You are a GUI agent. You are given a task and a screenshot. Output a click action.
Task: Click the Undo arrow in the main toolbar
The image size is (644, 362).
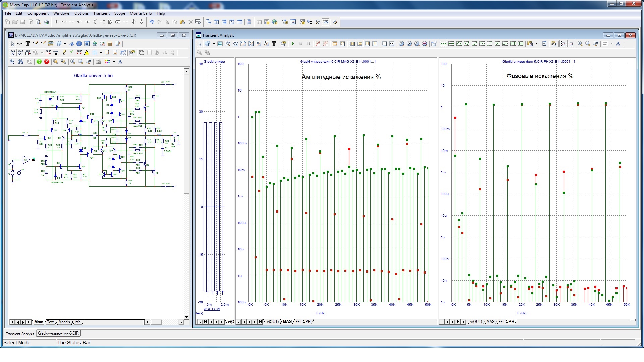[151, 22]
